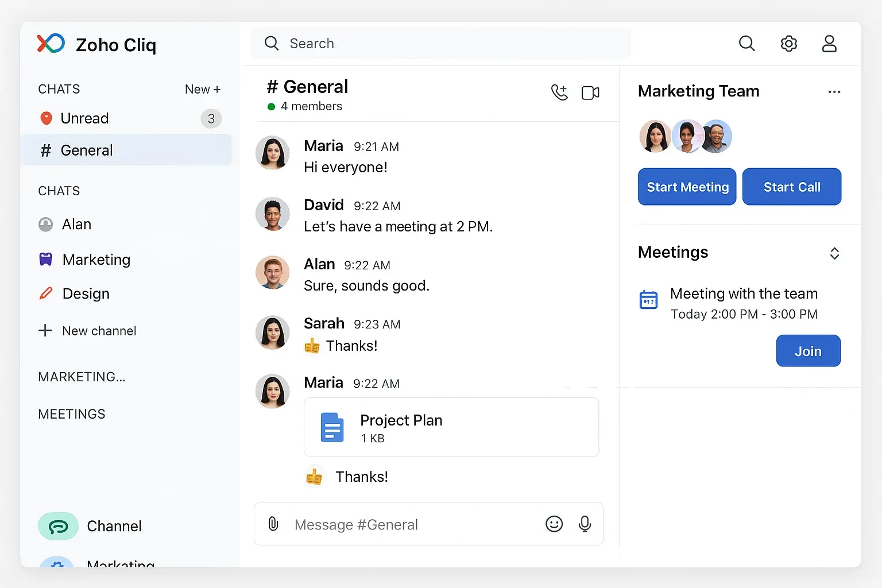This screenshot has height=588, width=882.
Task: Start a video call in General channel
Action: 590,93
